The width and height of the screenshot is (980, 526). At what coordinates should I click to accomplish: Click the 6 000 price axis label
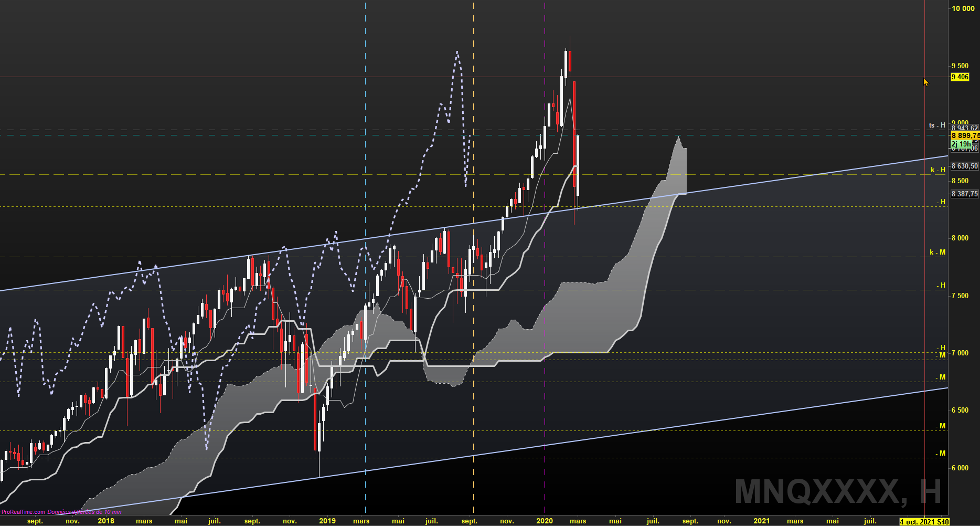(x=960, y=468)
